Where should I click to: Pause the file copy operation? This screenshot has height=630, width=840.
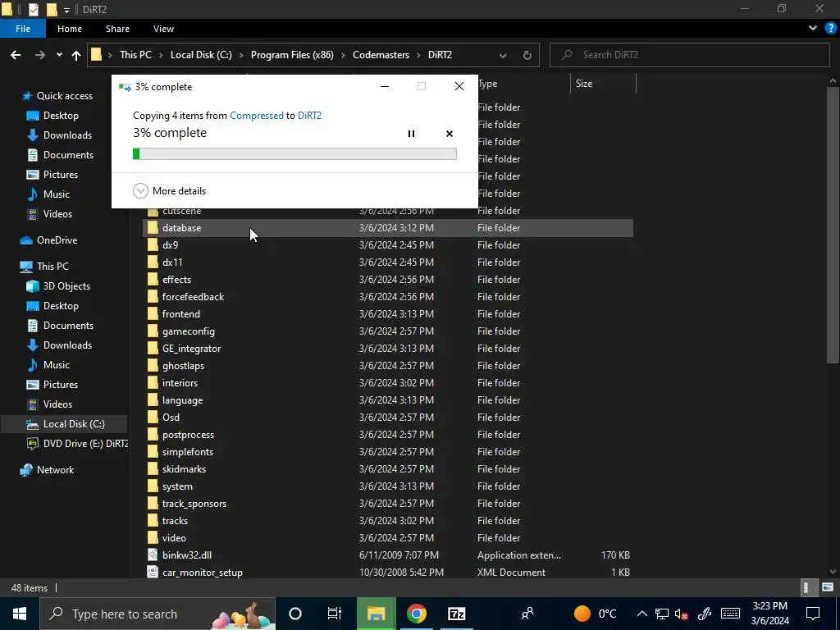pos(411,134)
